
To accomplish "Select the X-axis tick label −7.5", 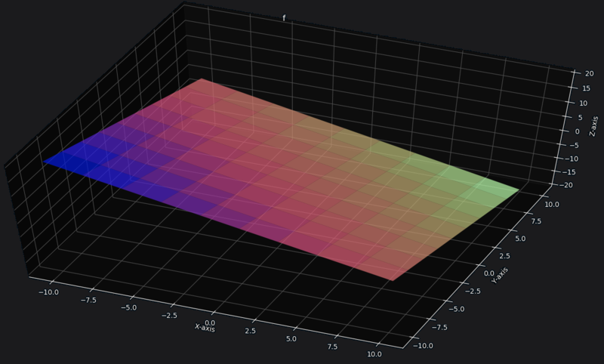I will [x=89, y=300].
